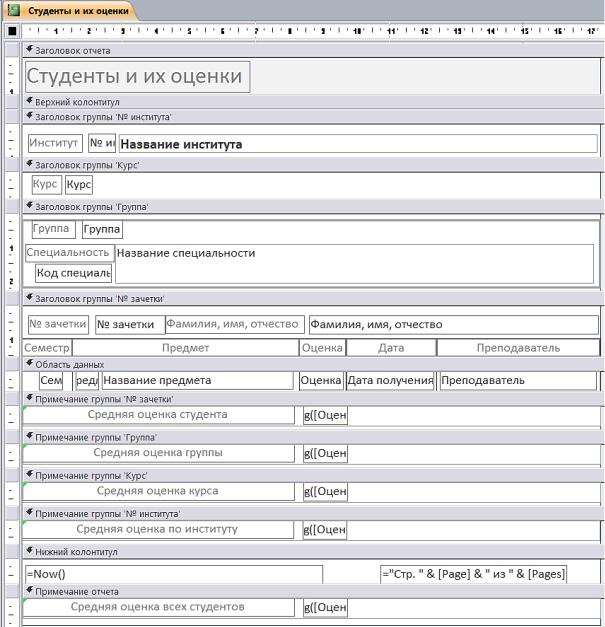Select the page number expression field
605x627 pixels.
point(473,574)
